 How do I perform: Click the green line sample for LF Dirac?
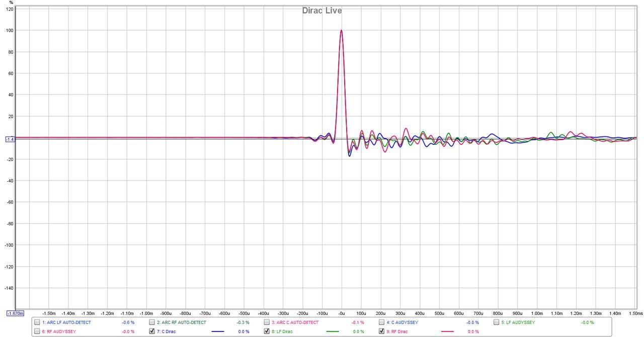point(333,331)
